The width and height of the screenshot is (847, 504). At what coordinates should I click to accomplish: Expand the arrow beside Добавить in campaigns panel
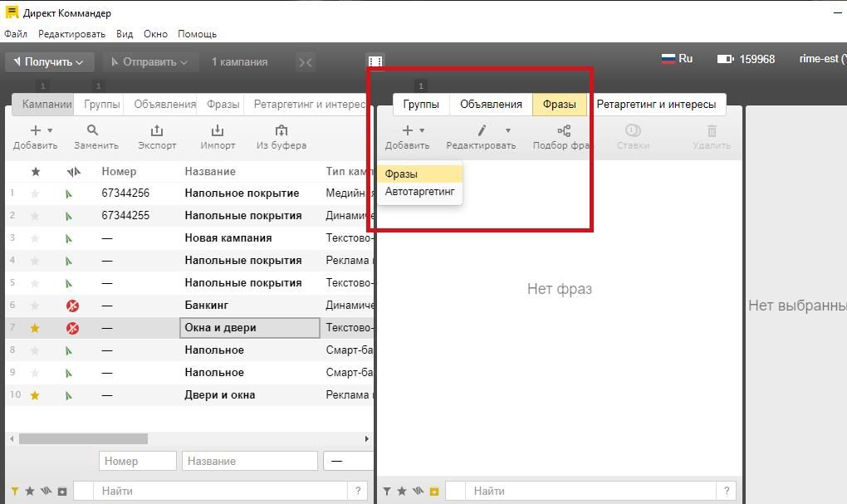tap(50, 130)
